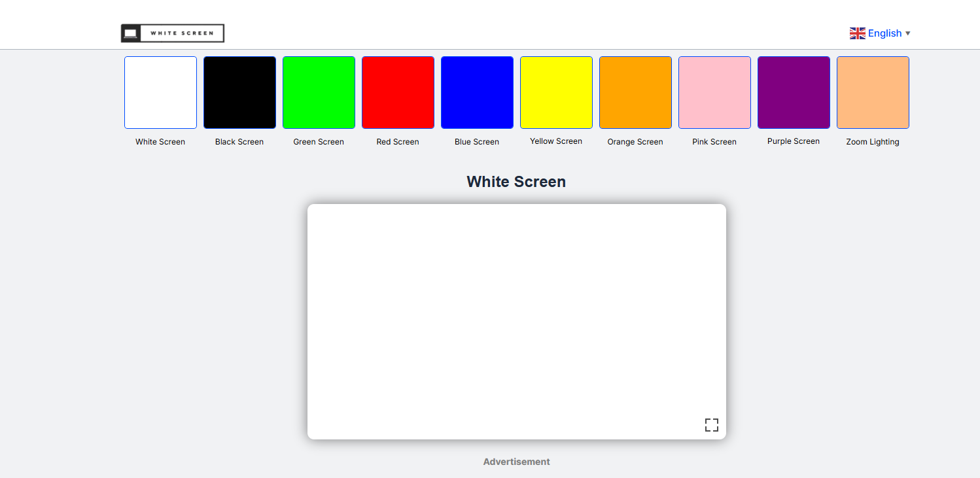Click the Pink Screen label

click(714, 142)
